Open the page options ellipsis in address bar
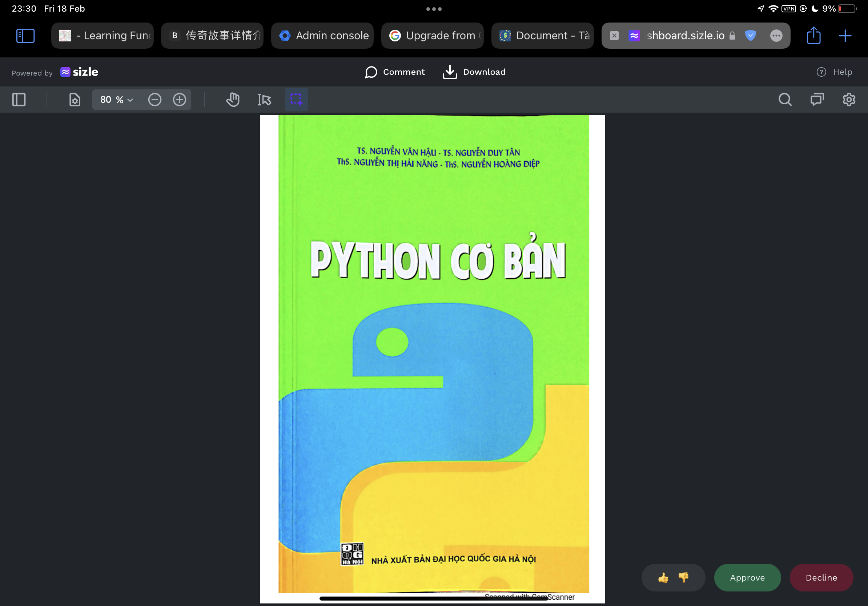This screenshot has height=606, width=868. (x=776, y=36)
